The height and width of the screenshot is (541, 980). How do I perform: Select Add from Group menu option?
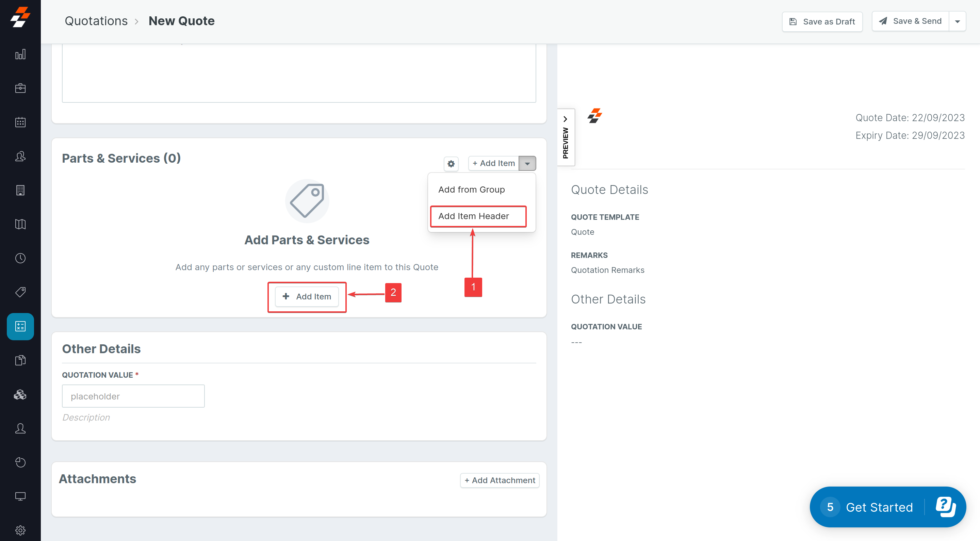pos(471,190)
